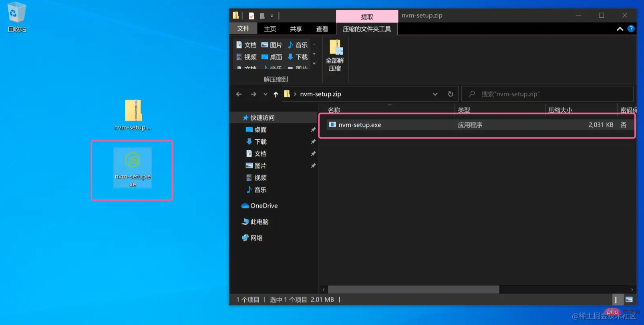Extract to 图片 in the ribbon gallery

coord(272,45)
